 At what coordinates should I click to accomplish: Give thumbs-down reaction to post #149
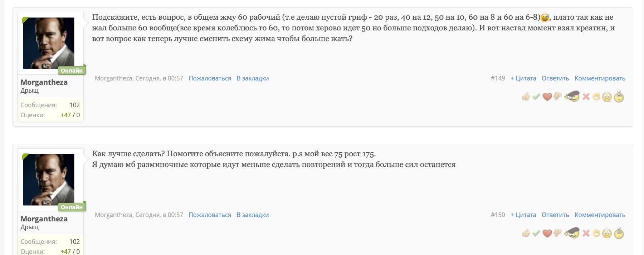(x=557, y=97)
